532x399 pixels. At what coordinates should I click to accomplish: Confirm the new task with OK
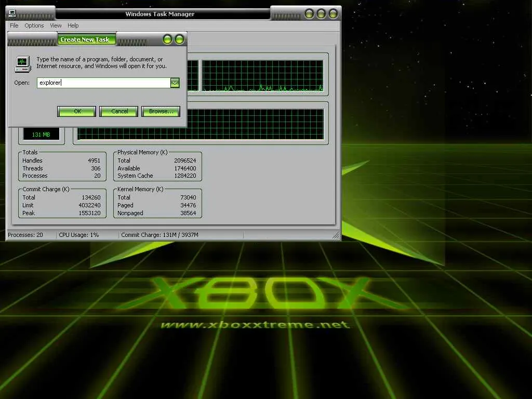[77, 111]
